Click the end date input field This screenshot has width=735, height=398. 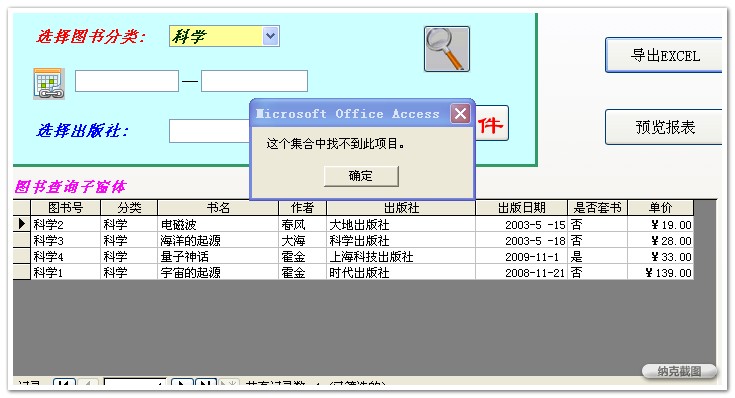(255, 81)
